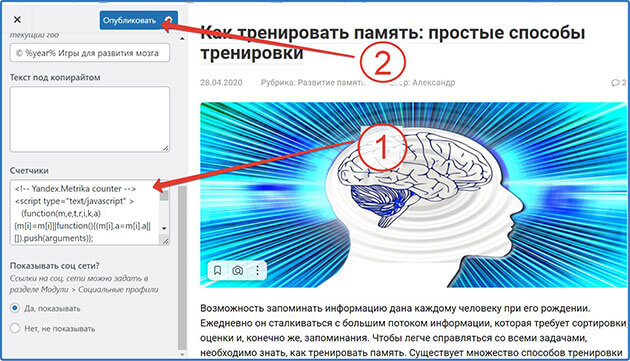Select radio 'Да, показывать'
The height and width of the screenshot is (361, 630).
(15, 308)
